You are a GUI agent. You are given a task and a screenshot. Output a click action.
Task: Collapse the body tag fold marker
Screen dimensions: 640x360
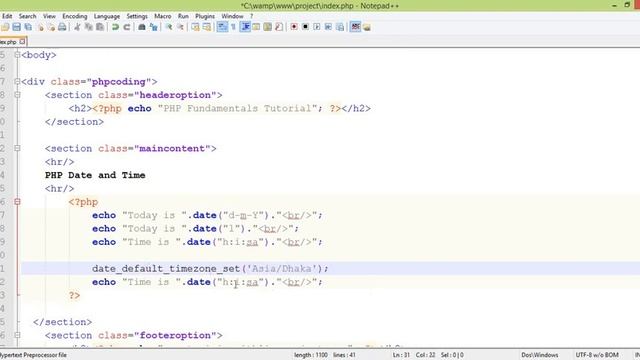[x=17, y=55]
